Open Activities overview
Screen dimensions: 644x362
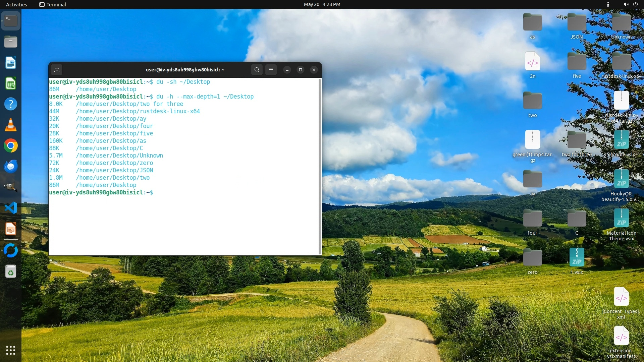pos(16,4)
